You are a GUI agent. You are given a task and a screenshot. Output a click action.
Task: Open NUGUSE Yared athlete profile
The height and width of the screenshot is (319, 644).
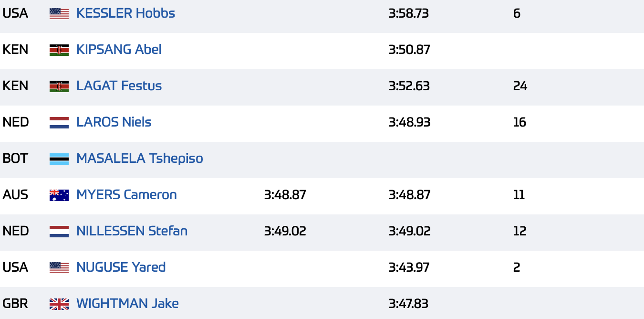[x=121, y=267]
